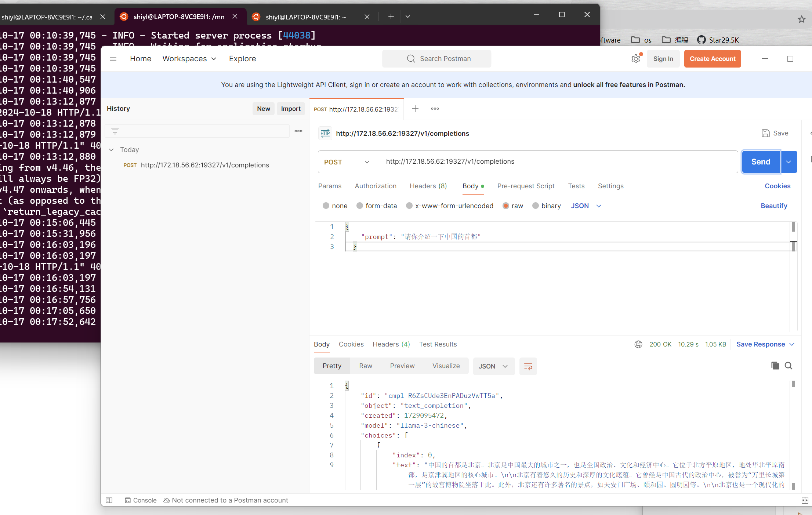The width and height of the screenshot is (812, 515).
Task: Click plus icon to add request tab
Action: (415, 109)
